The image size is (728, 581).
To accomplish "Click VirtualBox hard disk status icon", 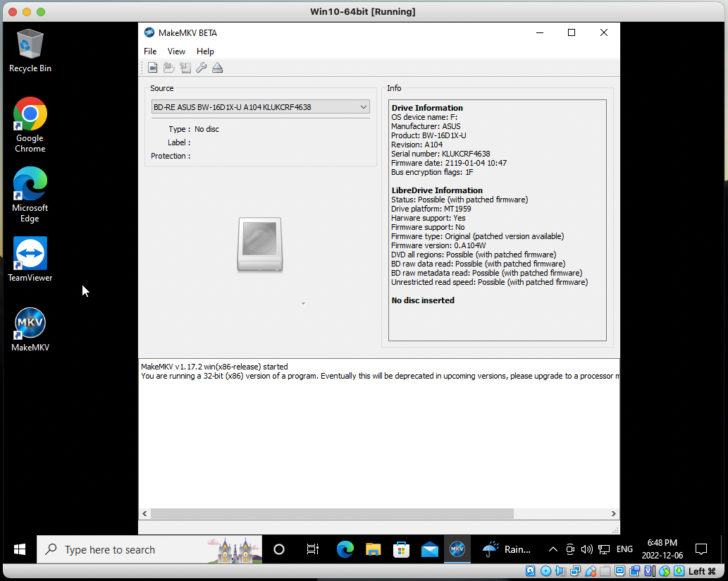I will (530, 571).
